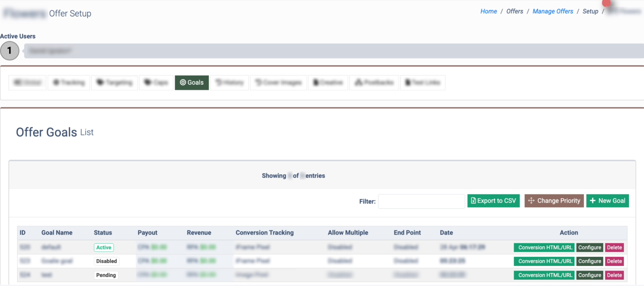644x286 pixels.
Task: Click the Postbacks tab icon
Action: 358,82
